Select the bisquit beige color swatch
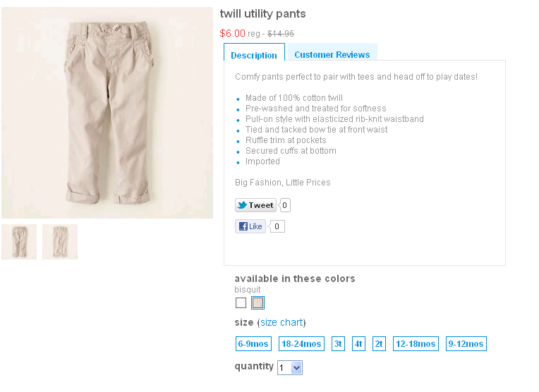 (258, 303)
